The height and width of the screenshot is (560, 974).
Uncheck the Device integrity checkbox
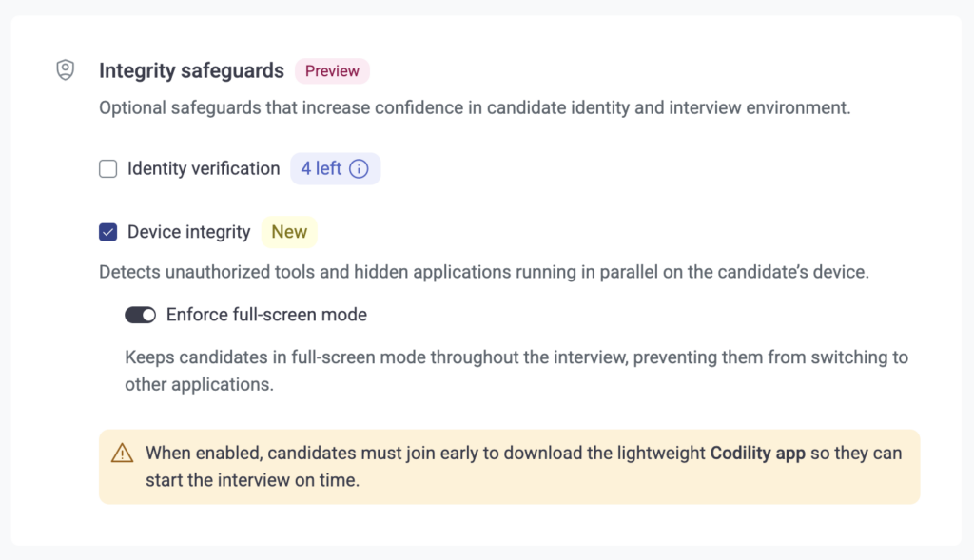(108, 232)
